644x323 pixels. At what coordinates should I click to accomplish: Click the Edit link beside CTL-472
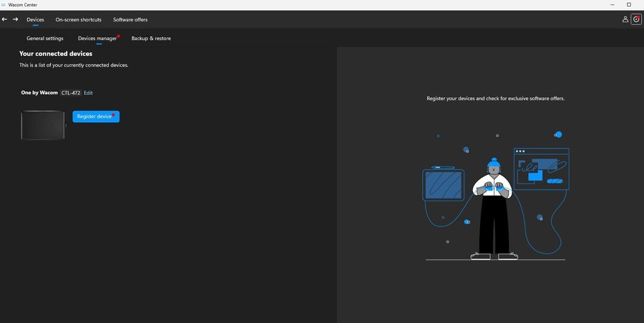tap(88, 93)
